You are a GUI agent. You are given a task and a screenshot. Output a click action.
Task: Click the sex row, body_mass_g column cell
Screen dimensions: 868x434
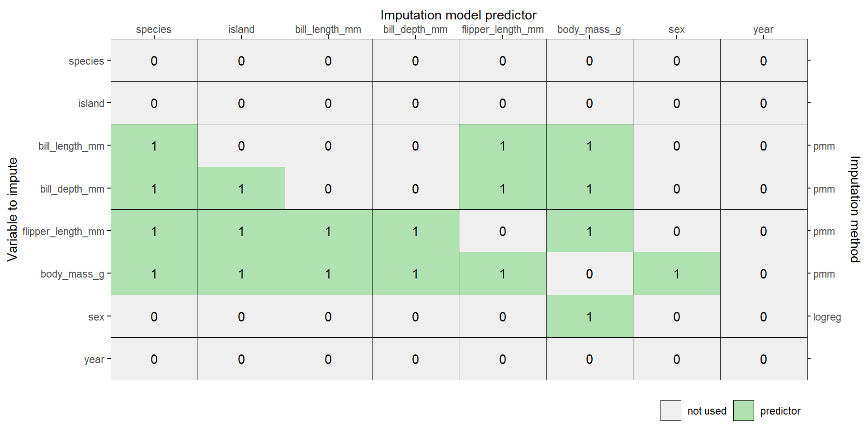590,316
